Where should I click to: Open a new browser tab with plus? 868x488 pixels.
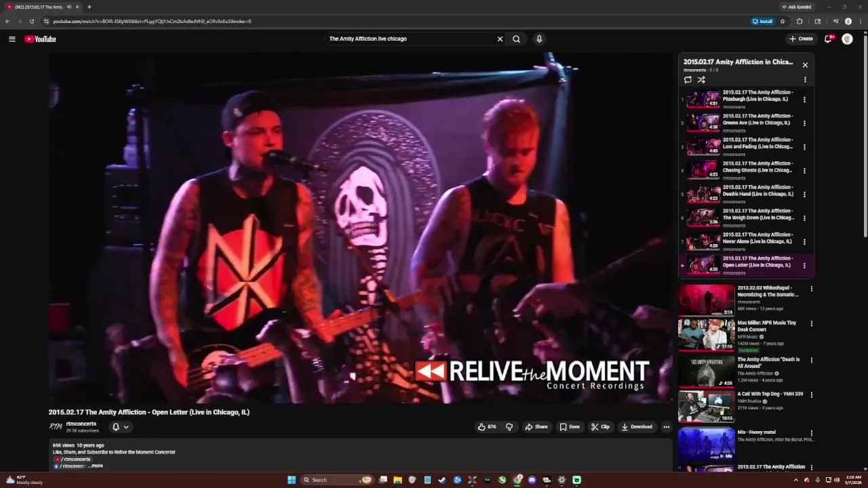[x=89, y=7]
